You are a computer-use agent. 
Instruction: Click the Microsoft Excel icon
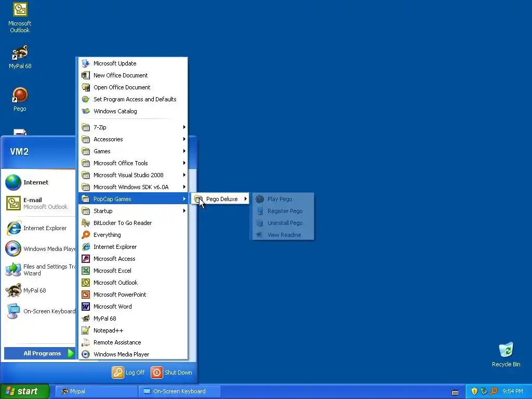(86, 271)
